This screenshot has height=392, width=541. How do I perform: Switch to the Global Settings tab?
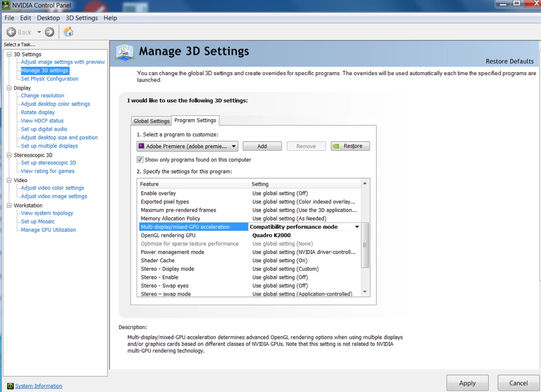(151, 121)
